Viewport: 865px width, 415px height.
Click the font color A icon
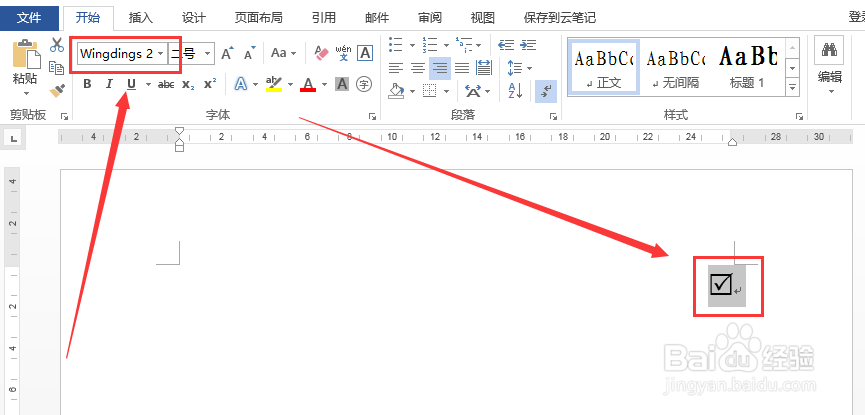click(308, 84)
